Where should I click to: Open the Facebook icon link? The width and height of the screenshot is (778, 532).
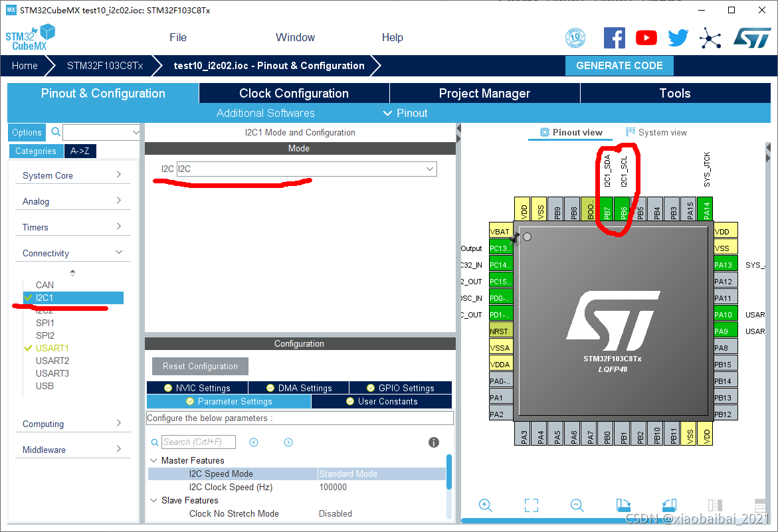point(615,38)
